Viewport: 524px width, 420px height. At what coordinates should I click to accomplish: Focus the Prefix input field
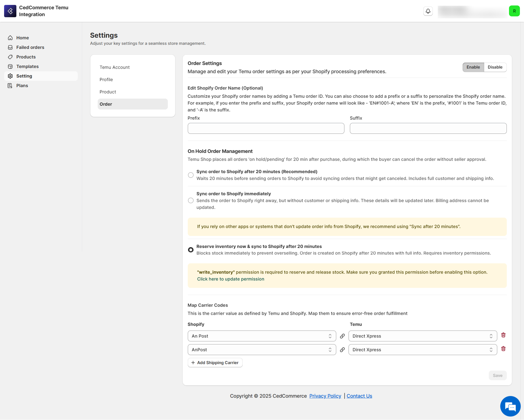point(266,128)
